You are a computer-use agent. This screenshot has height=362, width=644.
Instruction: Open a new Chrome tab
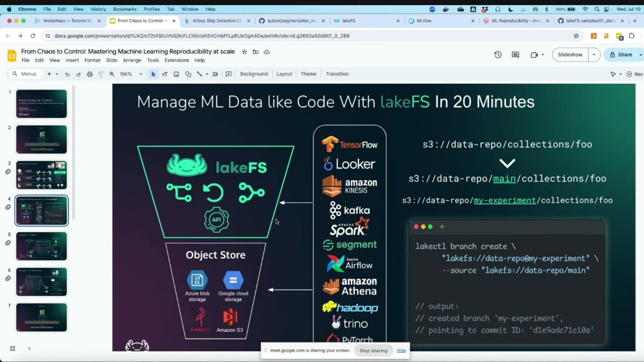click(635, 21)
